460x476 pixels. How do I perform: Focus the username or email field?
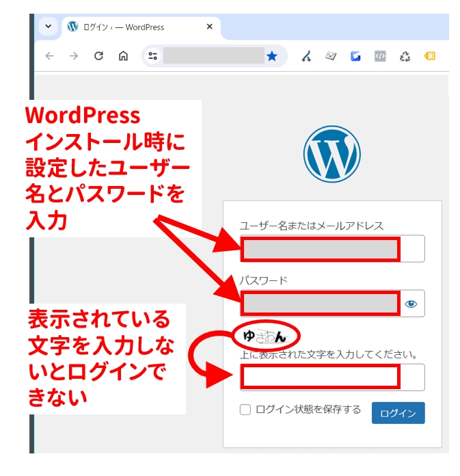click(x=332, y=249)
